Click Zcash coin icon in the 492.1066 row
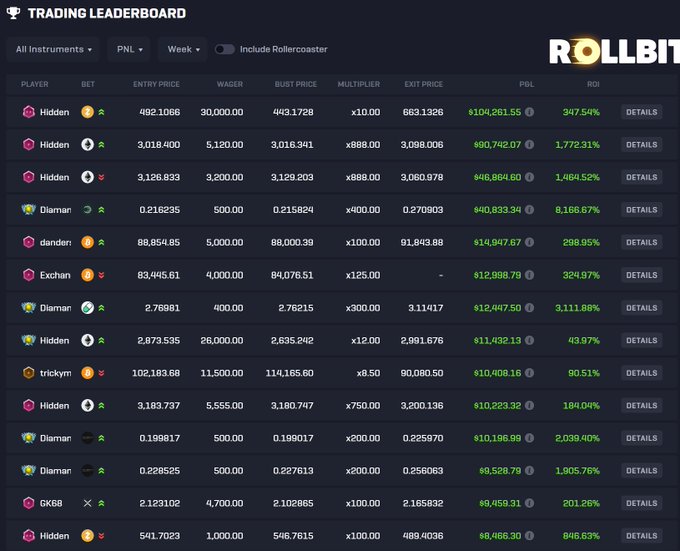The image size is (680, 551). [x=88, y=112]
